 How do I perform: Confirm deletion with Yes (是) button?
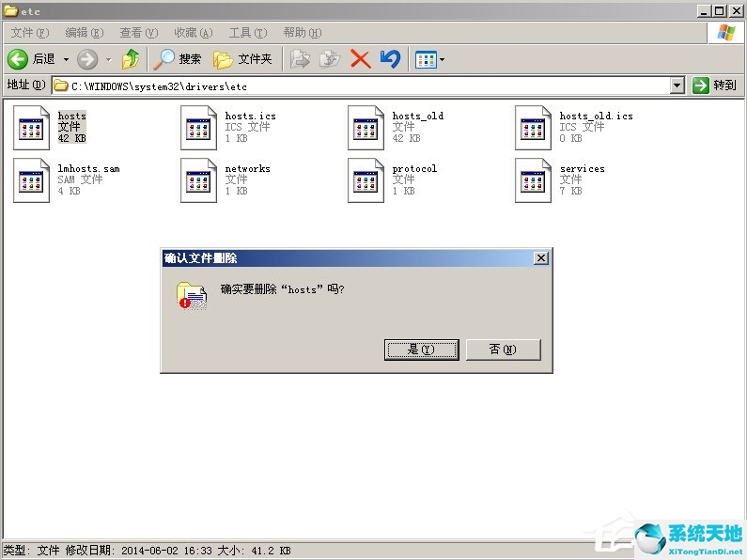tap(421, 350)
